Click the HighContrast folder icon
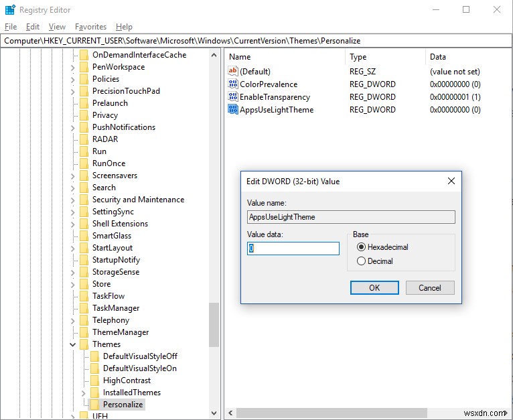The image size is (513, 420). click(95, 380)
